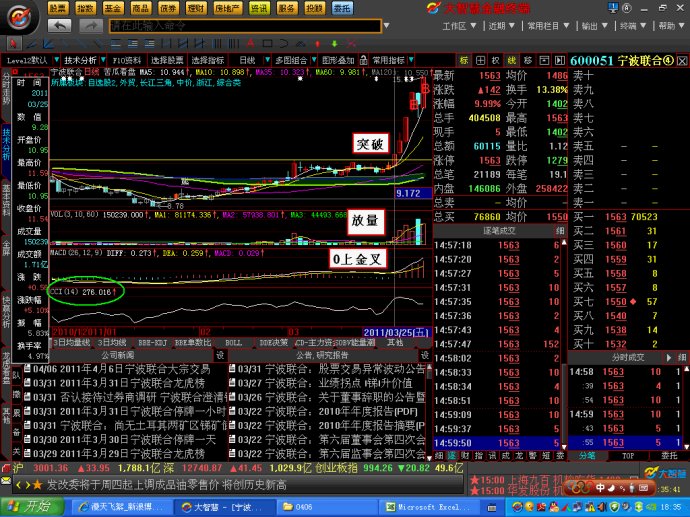Click the ticker headline 发改委将于周四起上调成品油零售价
The width and height of the screenshot is (690, 517).
pos(167,485)
